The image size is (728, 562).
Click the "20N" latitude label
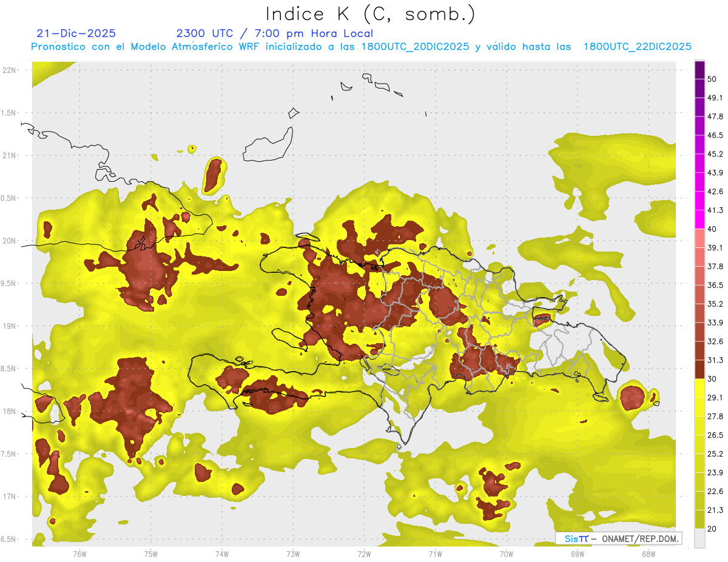pyautogui.click(x=9, y=241)
